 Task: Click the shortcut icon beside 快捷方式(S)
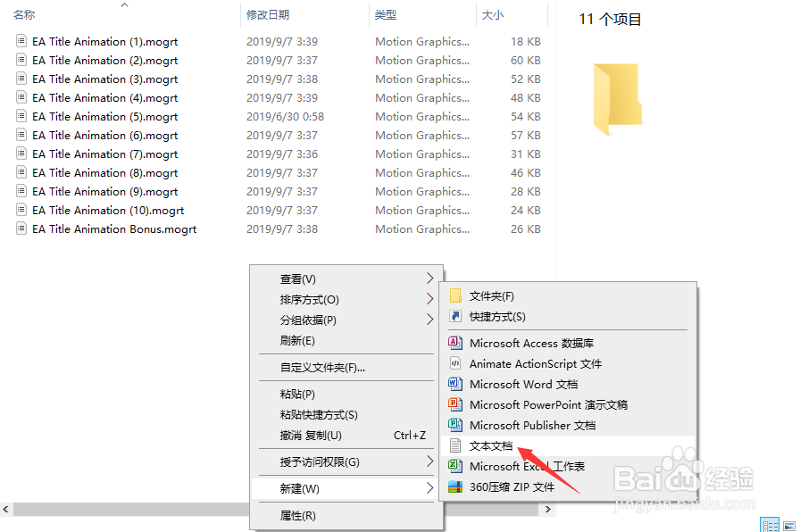coord(455,316)
